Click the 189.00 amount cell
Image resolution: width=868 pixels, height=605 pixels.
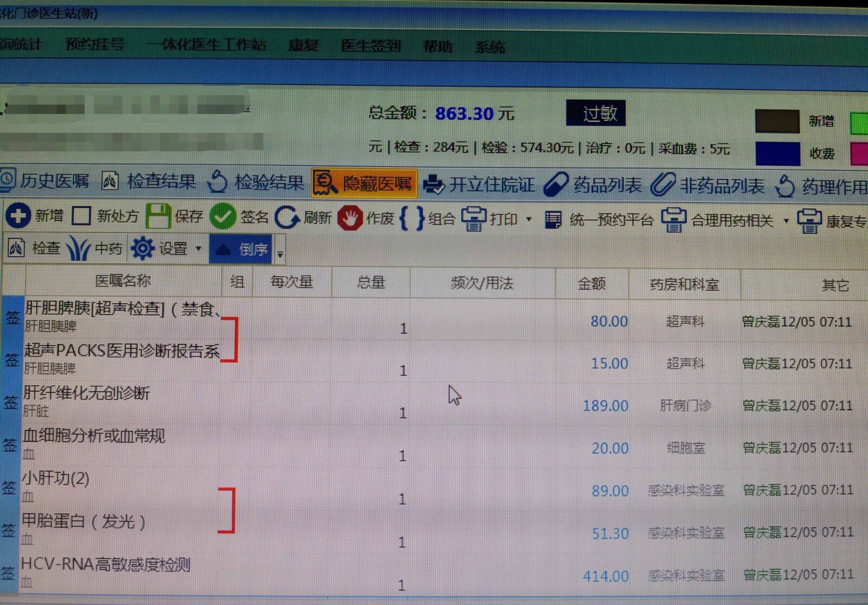(x=605, y=405)
